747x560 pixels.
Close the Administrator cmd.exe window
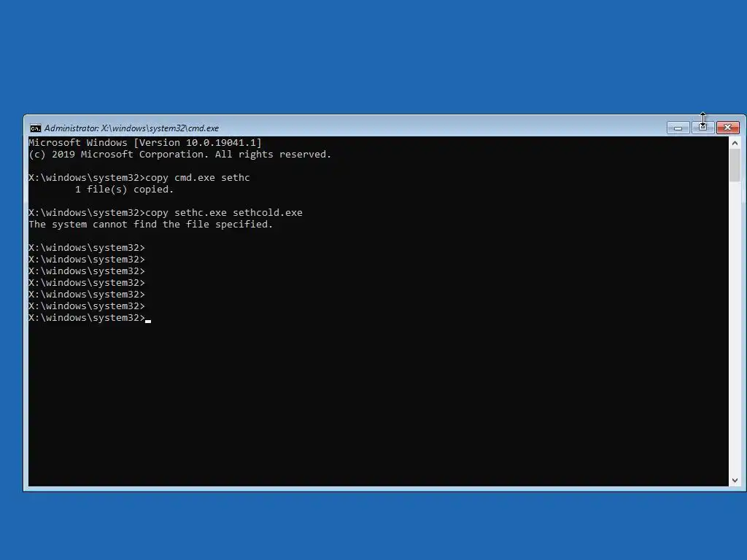(x=727, y=128)
